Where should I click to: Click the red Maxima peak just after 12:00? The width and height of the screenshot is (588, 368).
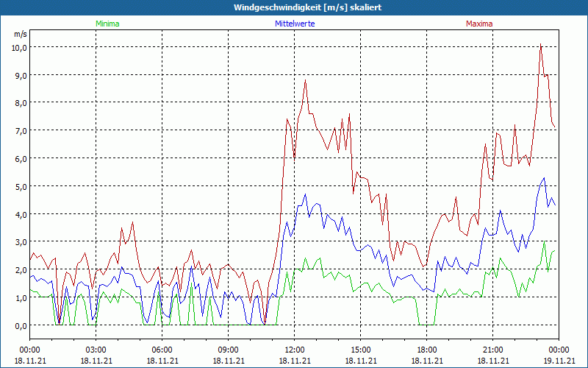coord(305,80)
